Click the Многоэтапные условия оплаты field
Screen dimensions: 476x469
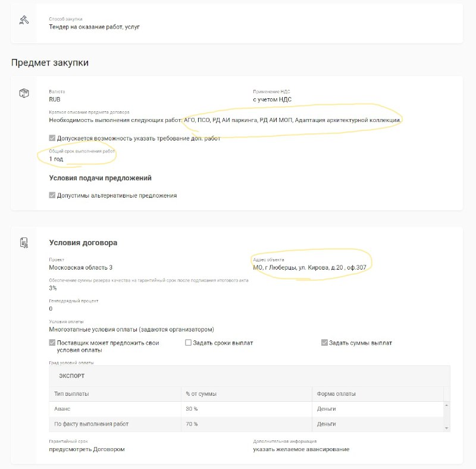tap(131, 330)
